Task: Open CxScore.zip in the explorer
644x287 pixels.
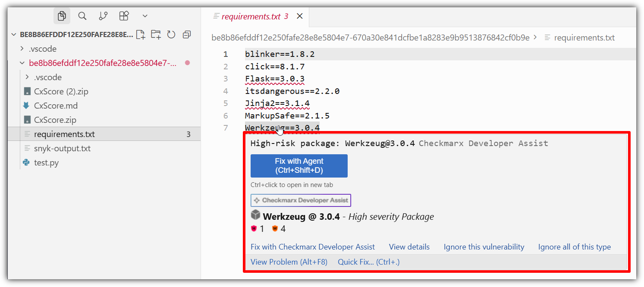Action: [55, 120]
